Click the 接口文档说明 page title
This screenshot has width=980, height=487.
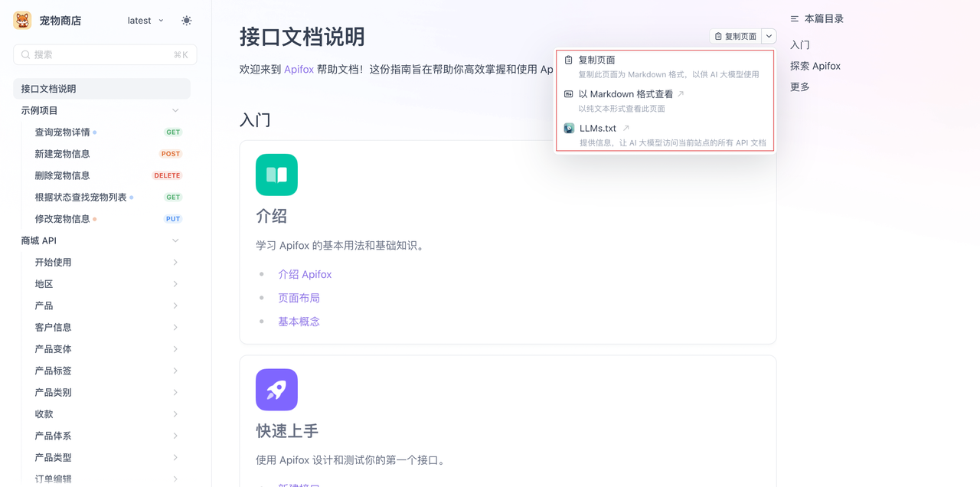click(x=302, y=37)
